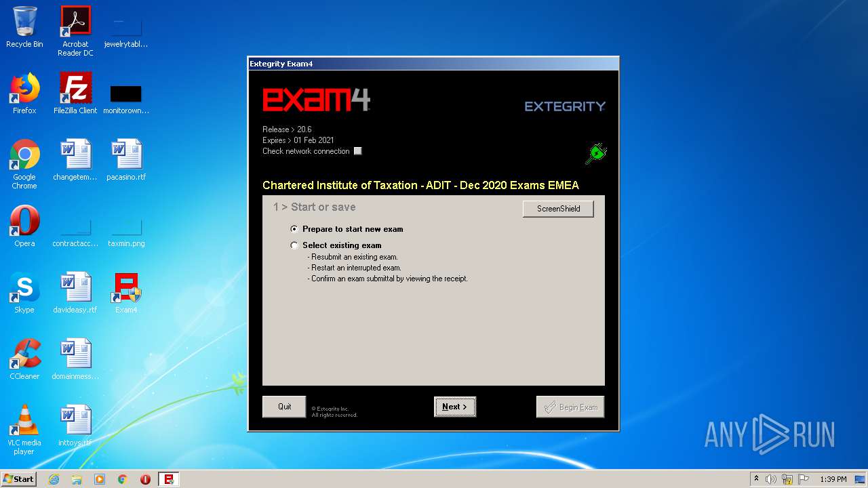Click the Show desktop button
Viewport: 868px width, 488px height.
861,479
